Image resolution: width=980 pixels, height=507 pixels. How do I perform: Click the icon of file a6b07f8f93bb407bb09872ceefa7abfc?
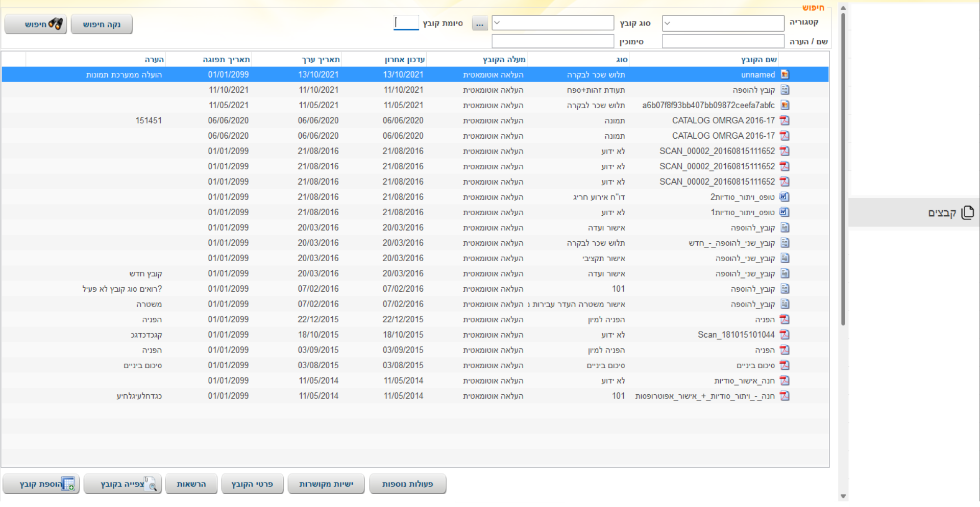pos(785,105)
